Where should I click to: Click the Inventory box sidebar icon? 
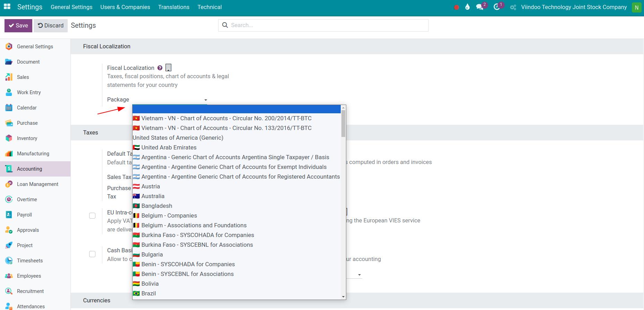pos(9,138)
